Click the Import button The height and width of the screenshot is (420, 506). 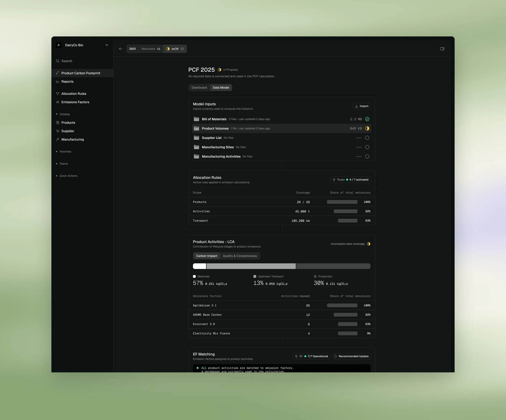362,106
